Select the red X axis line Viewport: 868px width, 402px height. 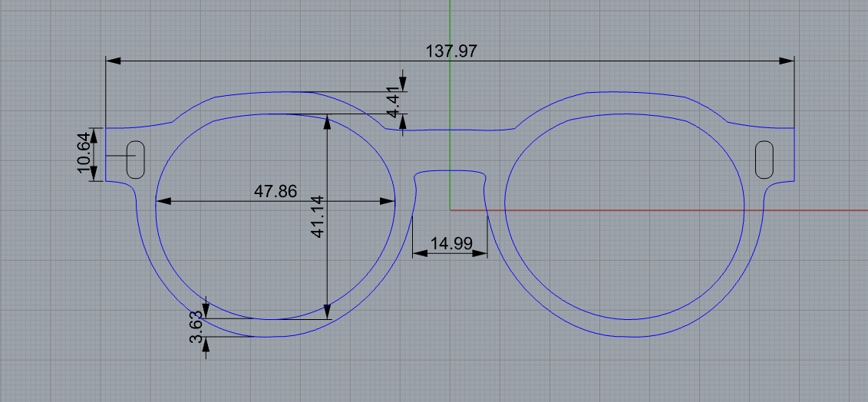658,210
